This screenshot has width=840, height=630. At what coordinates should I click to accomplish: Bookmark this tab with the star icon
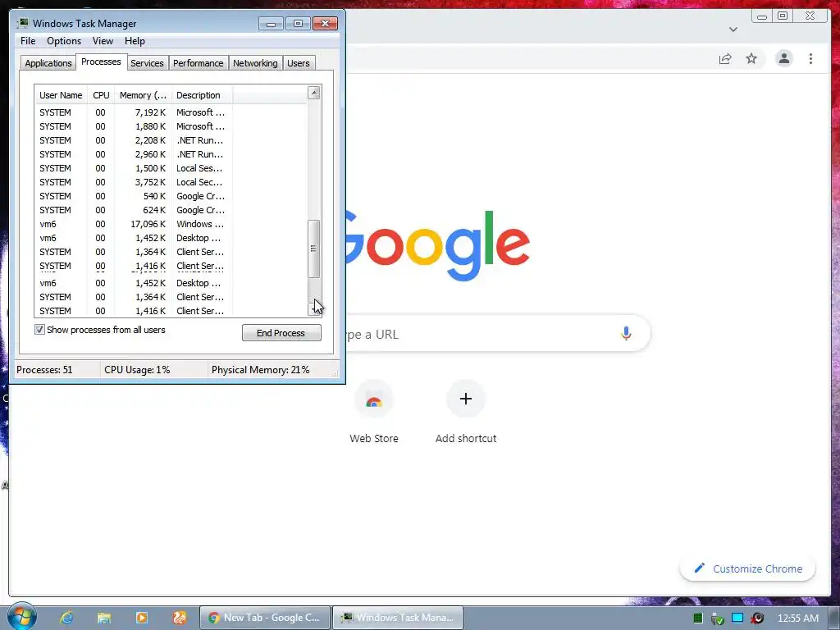(751, 58)
